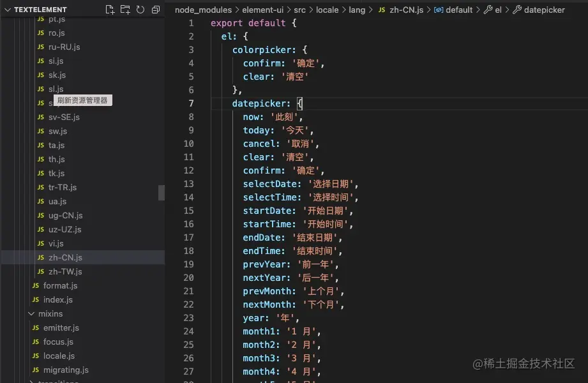Open vi.js file
This screenshot has height=383, width=588.
tap(56, 243)
